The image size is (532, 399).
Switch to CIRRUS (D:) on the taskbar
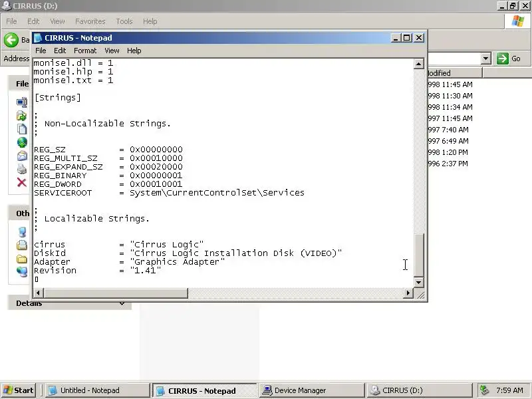point(420,390)
